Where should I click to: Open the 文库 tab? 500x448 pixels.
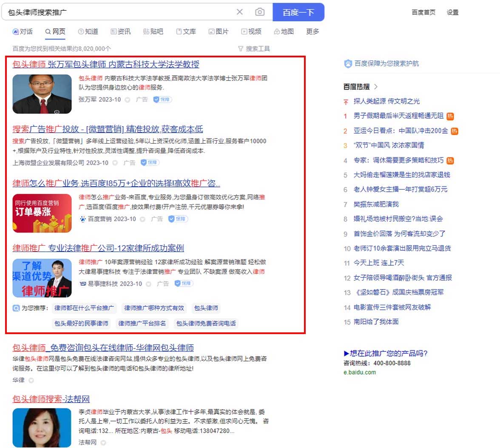click(x=186, y=31)
